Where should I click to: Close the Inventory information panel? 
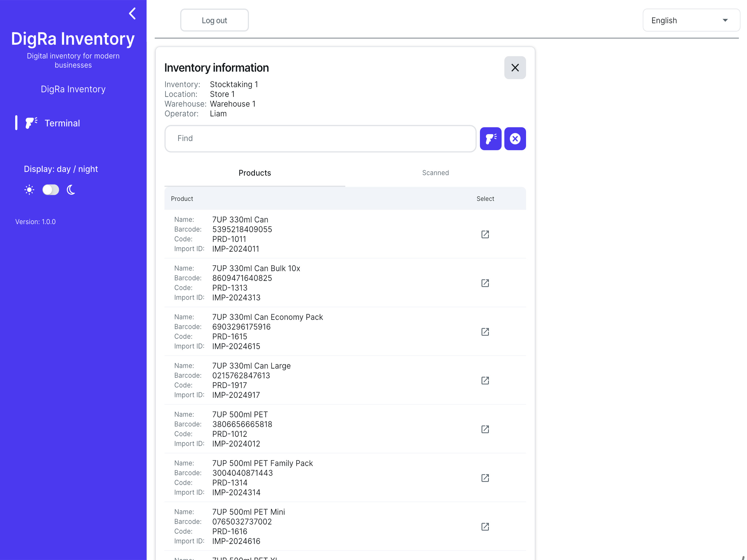click(515, 68)
